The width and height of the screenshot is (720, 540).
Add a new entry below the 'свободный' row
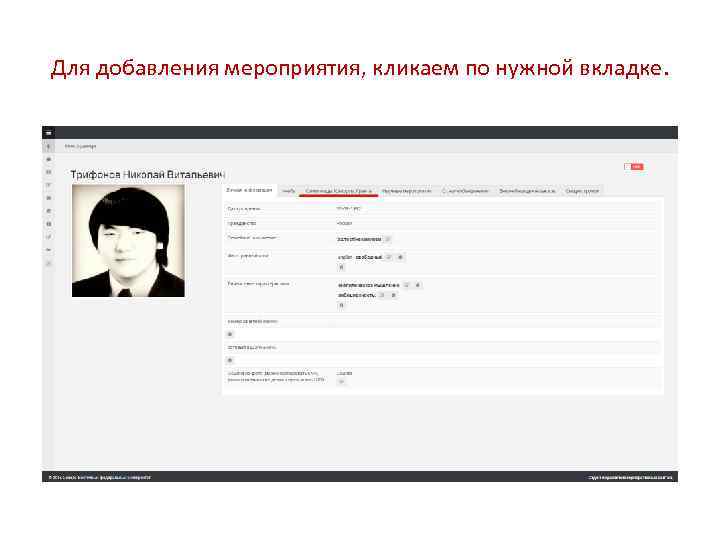pyautogui.click(x=341, y=267)
